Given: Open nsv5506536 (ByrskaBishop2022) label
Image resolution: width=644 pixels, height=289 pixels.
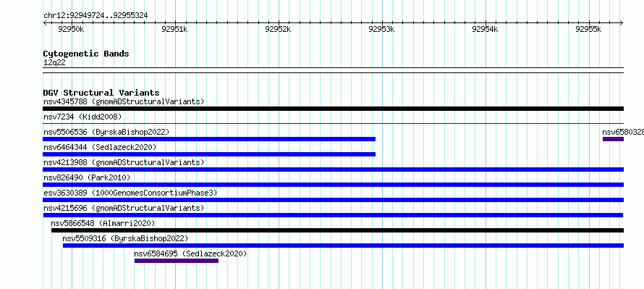Looking at the screenshot, I should point(106,132).
